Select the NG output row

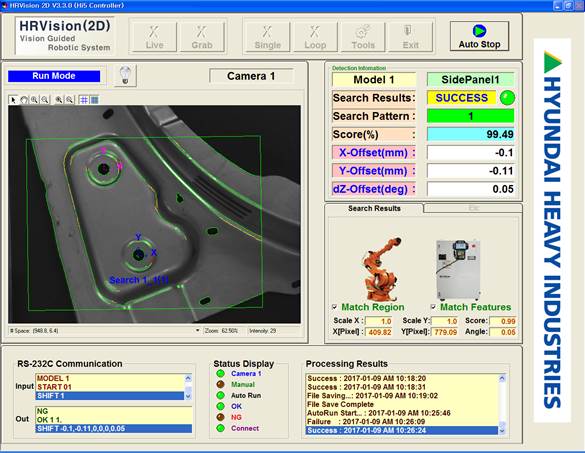pyautogui.click(x=114, y=411)
